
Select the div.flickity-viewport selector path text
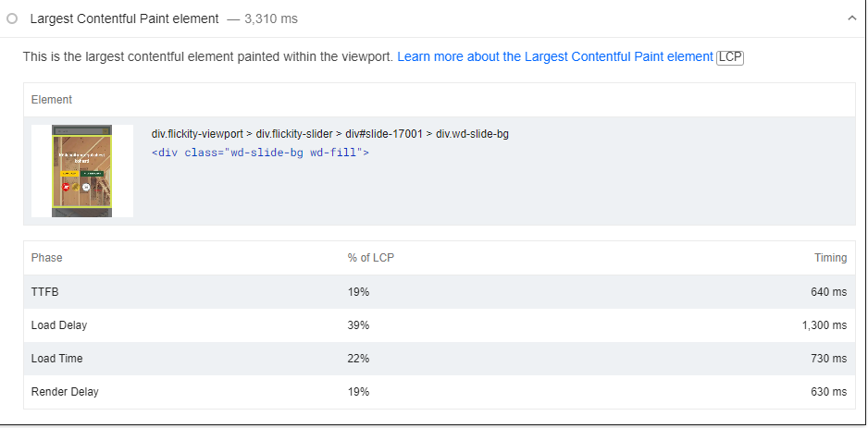pos(330,134)
